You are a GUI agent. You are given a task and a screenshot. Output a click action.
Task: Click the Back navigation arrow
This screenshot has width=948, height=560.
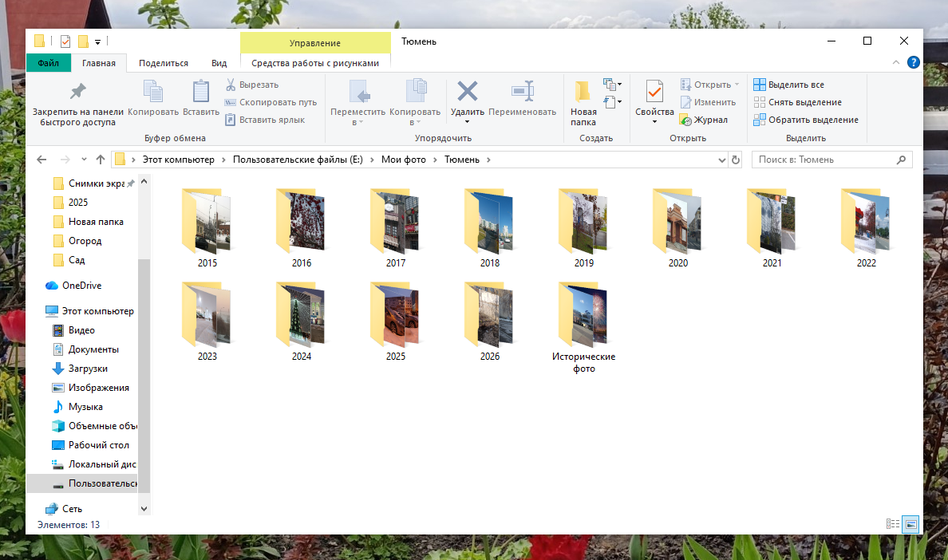tap(41, 160)
